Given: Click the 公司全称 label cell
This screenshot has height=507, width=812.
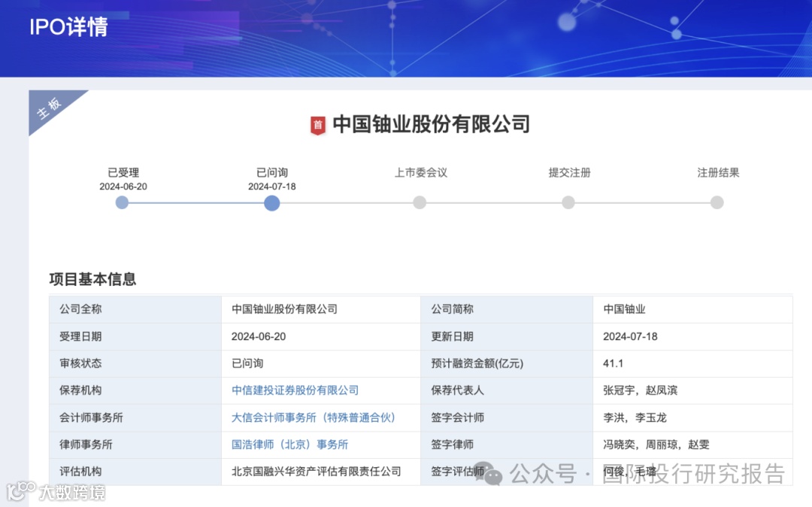Looking at the screenshot, I should coord(135,310).
